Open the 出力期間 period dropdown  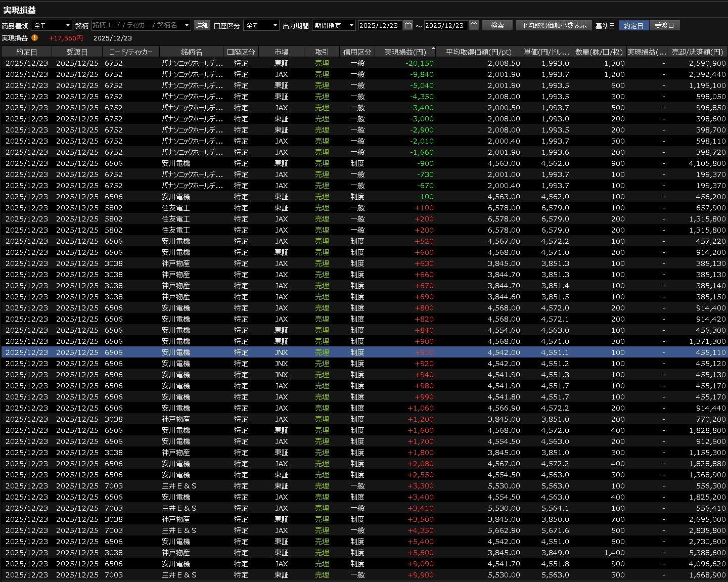tap(334, 25)
